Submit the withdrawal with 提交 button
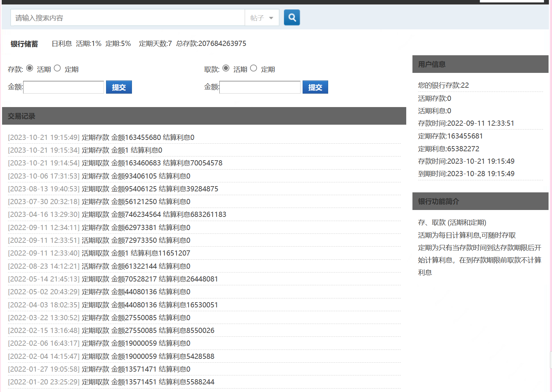The width and height of the screenshot is (552, 392). click(x=315, y=87)
